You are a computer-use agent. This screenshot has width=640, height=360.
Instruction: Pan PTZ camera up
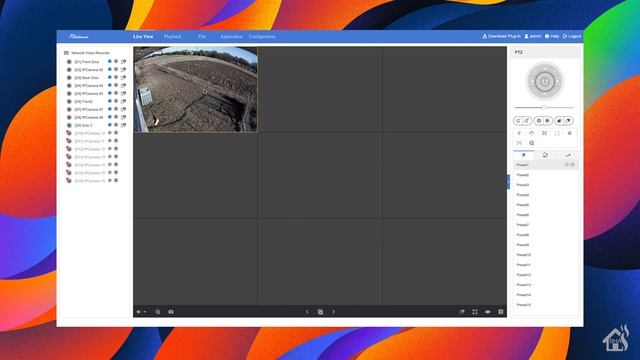(544, 68)
